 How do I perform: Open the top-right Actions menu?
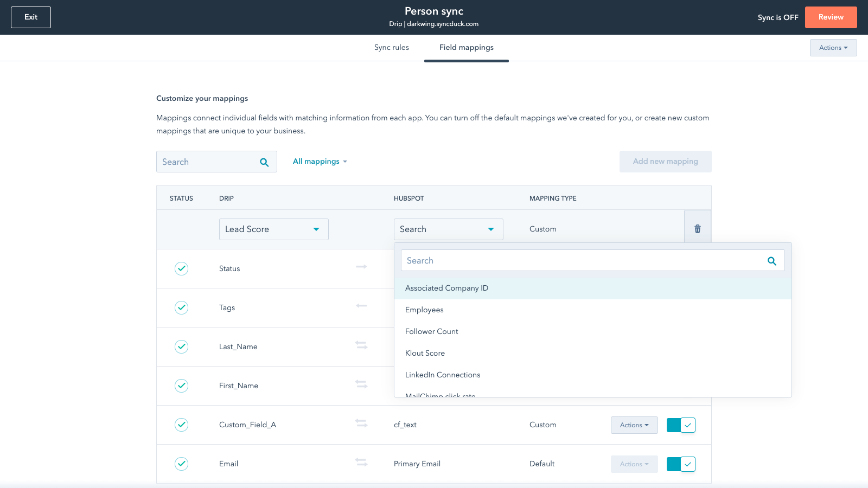coord(833,48)
